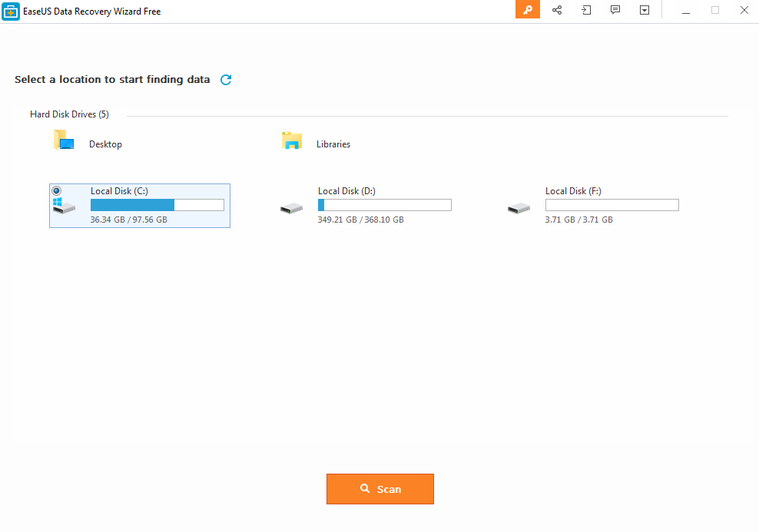Click the 349.21 GB / 368.10 GB size text
Viewport: 759px width, 532px height.
360,220
